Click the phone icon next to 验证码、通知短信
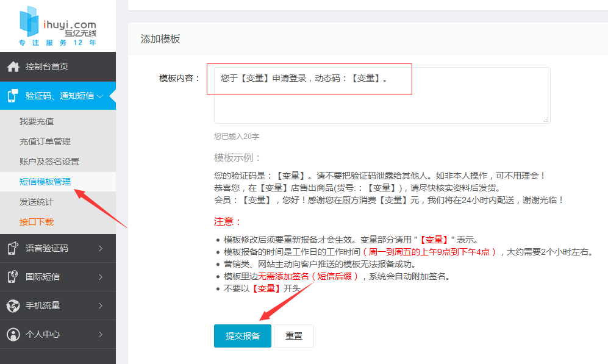Screen dimensions: 608x364 pos(13,96)
